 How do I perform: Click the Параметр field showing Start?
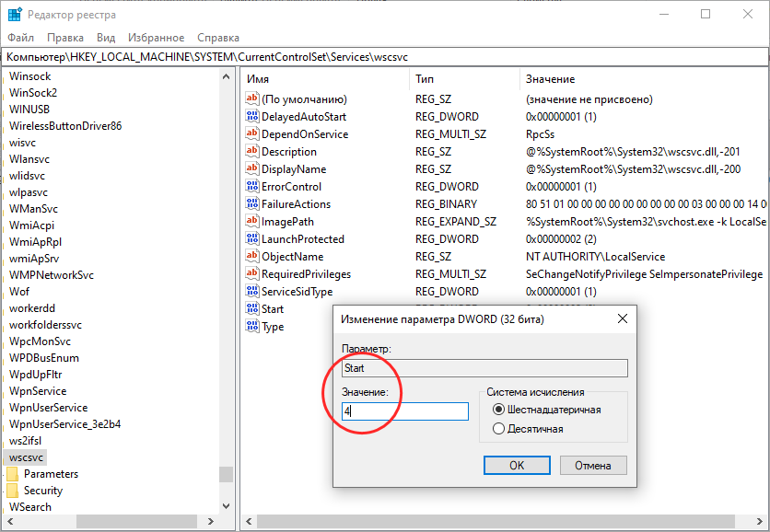484,368
